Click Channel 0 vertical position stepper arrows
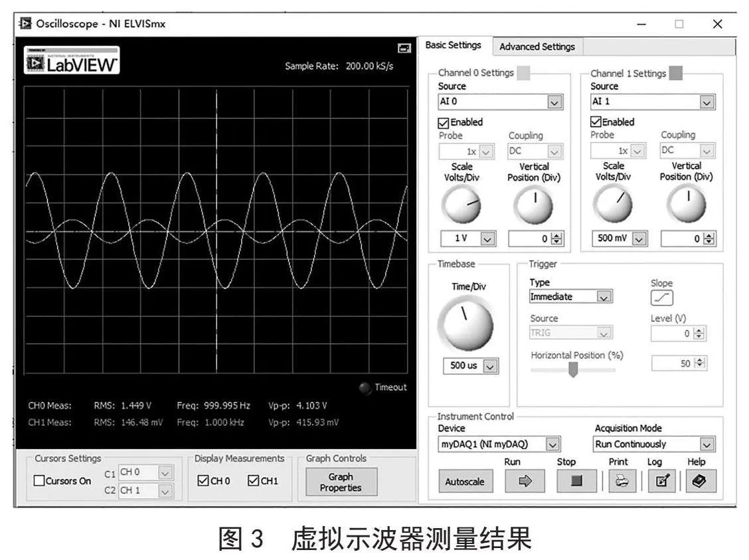Image resolution: width=749 pixels, height=560 pixels. point(556,239)
